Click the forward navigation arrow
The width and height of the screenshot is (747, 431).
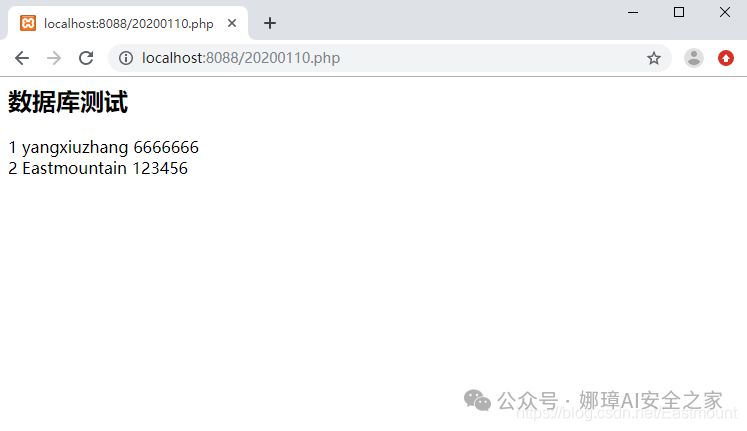click(54, 58)
